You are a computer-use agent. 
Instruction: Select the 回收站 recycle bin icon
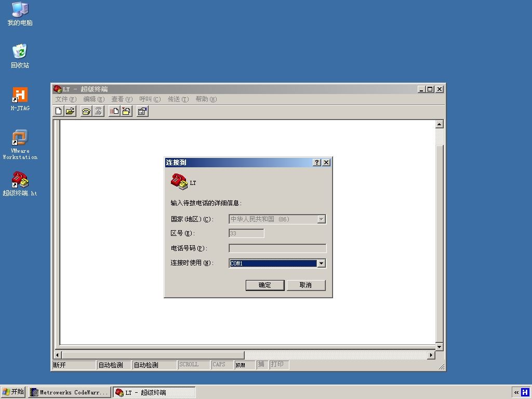point(20,56)
